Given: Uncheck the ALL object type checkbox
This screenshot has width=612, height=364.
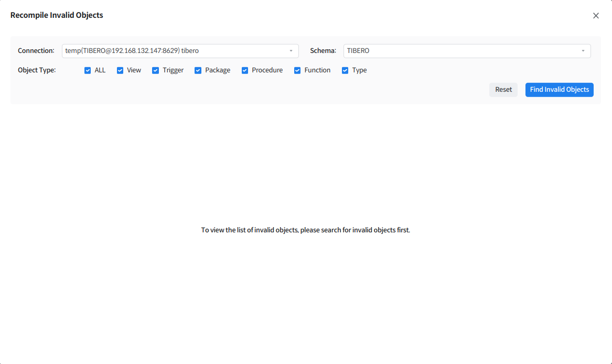Looking at the screenshot, I should point(88,70).
